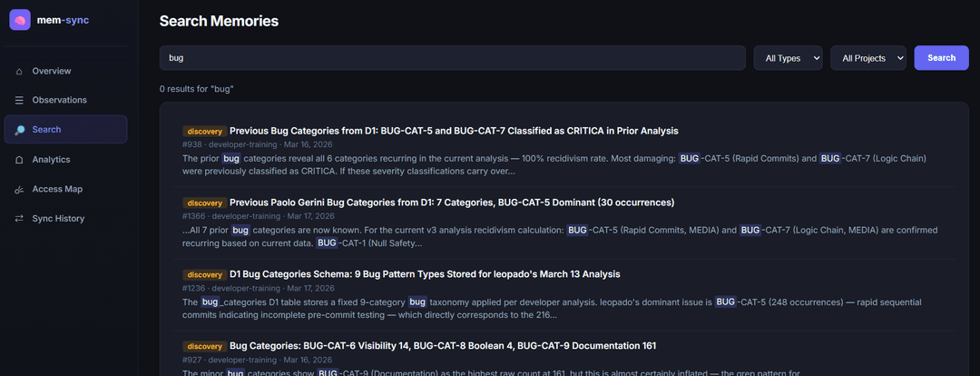
Task: Click the mem-sync brain logo icon
Action: (20, 20)
